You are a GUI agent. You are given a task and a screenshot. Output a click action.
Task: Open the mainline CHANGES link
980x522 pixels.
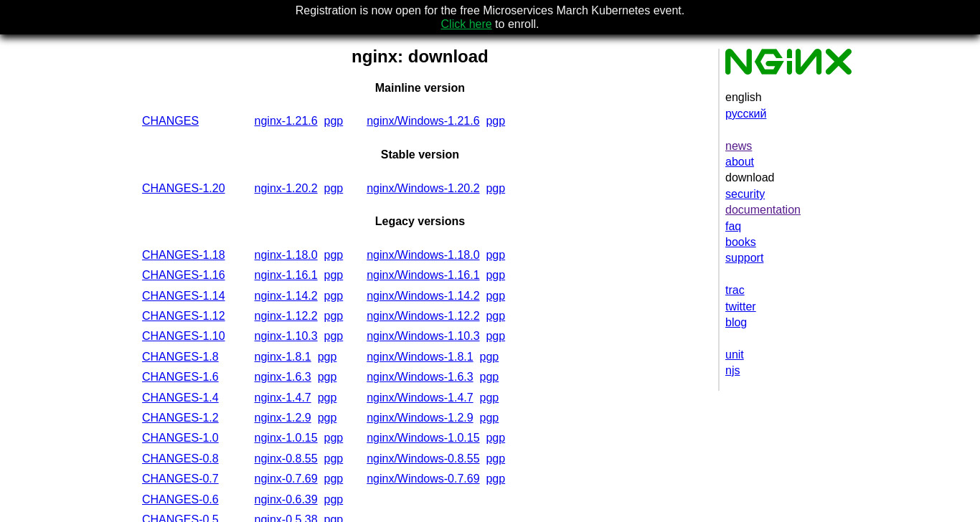tap(170, 121)
